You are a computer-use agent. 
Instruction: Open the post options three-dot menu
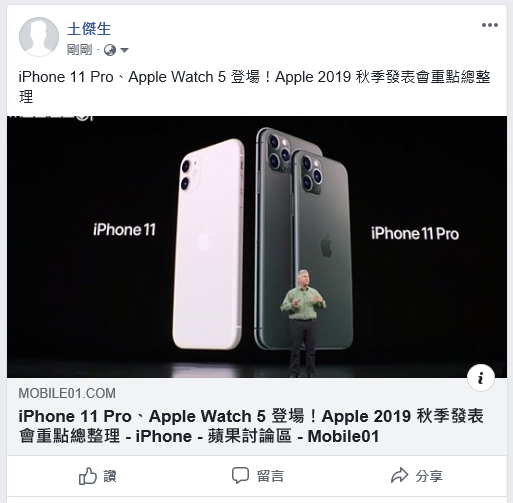coord(490,25)
